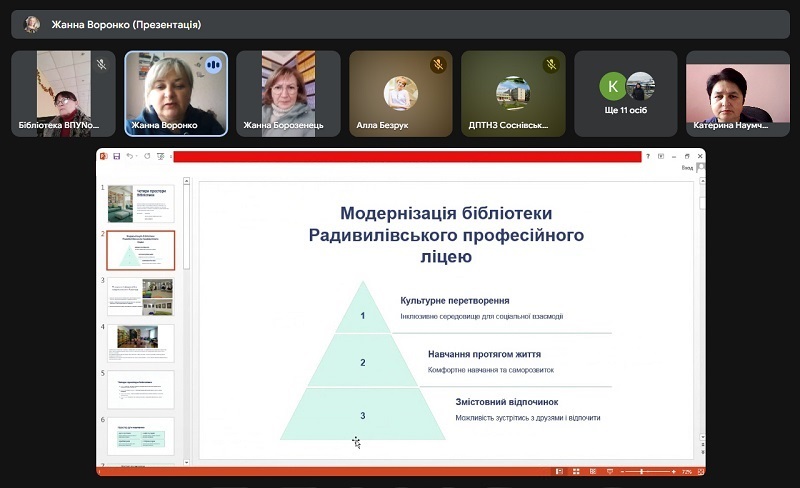This screenshot has width=800, height=488.
Task: Click the Redo icon in quick access toolbar
Action: click(146, 156)
